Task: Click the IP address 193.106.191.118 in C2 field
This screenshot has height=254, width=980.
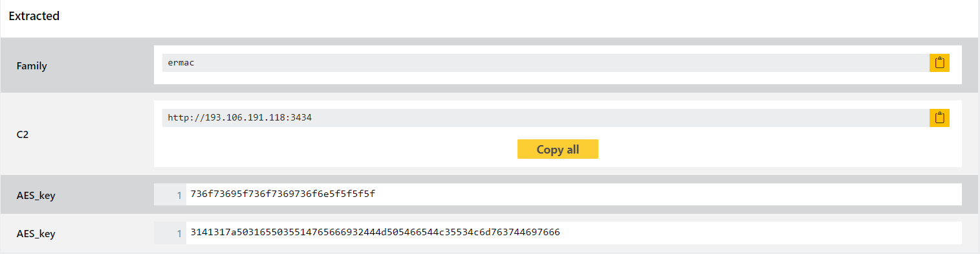Action: coord(245,118)
